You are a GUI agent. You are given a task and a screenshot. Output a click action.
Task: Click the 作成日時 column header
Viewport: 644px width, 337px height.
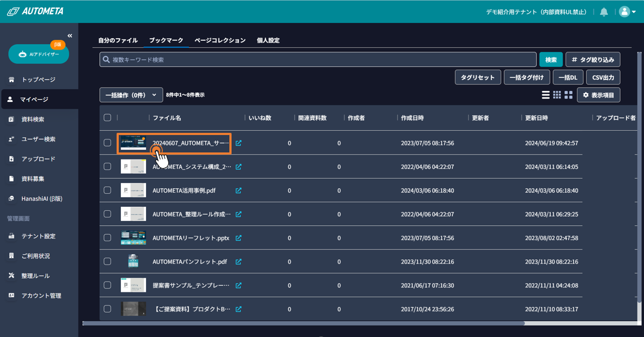click(x=412, y=118)
